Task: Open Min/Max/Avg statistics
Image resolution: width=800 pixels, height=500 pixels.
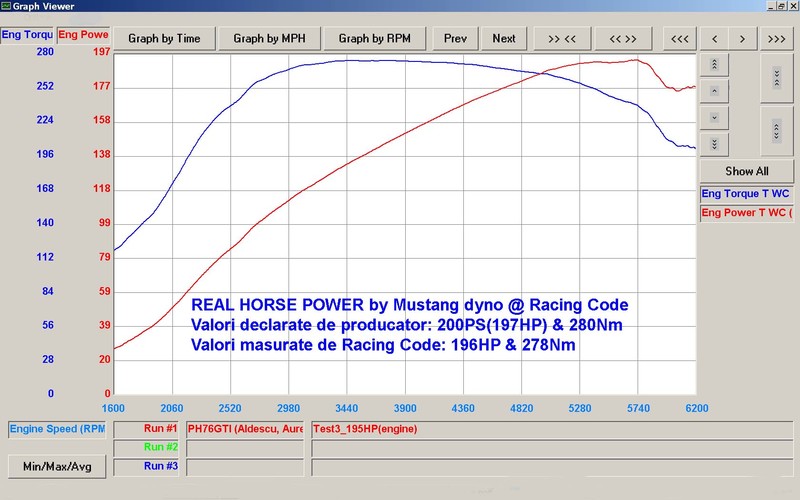Action: [x=57, y=466]
